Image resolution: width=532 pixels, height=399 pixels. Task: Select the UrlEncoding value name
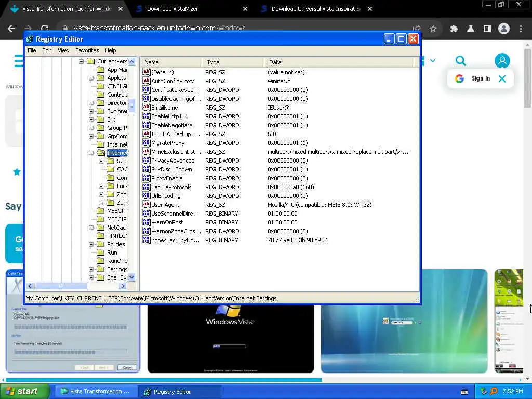166,196
